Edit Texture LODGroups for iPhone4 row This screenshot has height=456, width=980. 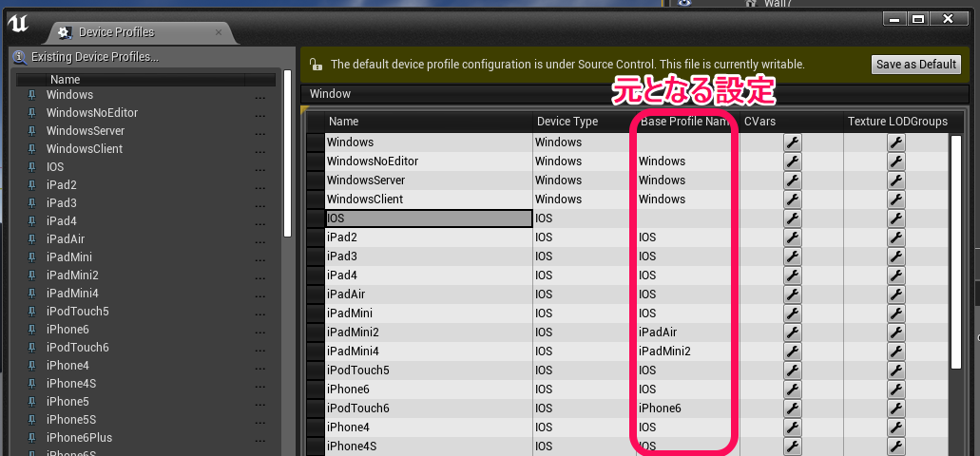[x=895, y=427]
